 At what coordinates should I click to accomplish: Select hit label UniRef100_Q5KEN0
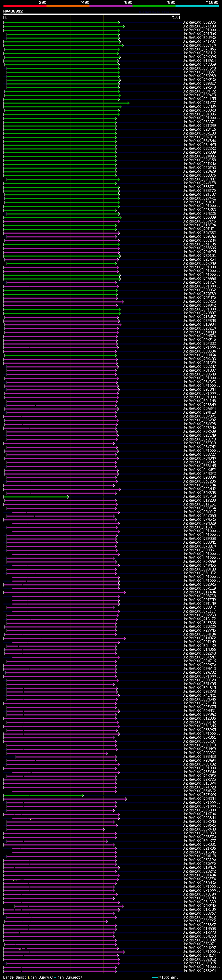click(199, 906)
